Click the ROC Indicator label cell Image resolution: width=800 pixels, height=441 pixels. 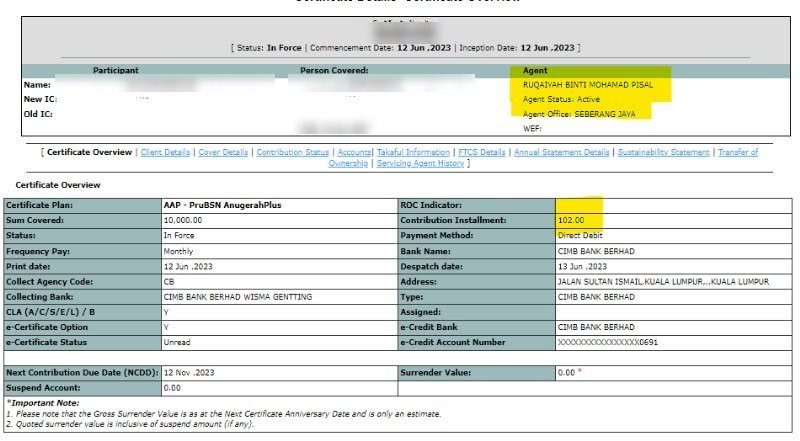[477, 205]
